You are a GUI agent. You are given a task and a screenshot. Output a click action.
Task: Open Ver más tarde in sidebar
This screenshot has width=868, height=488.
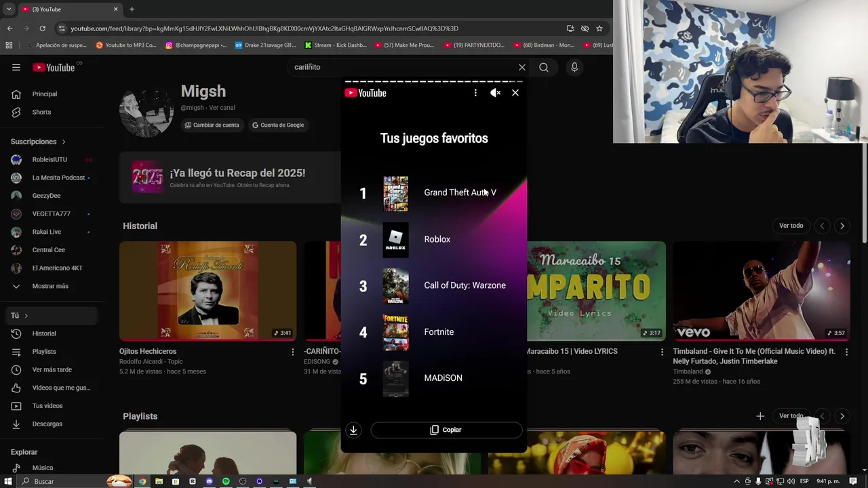tap(52, 369)
